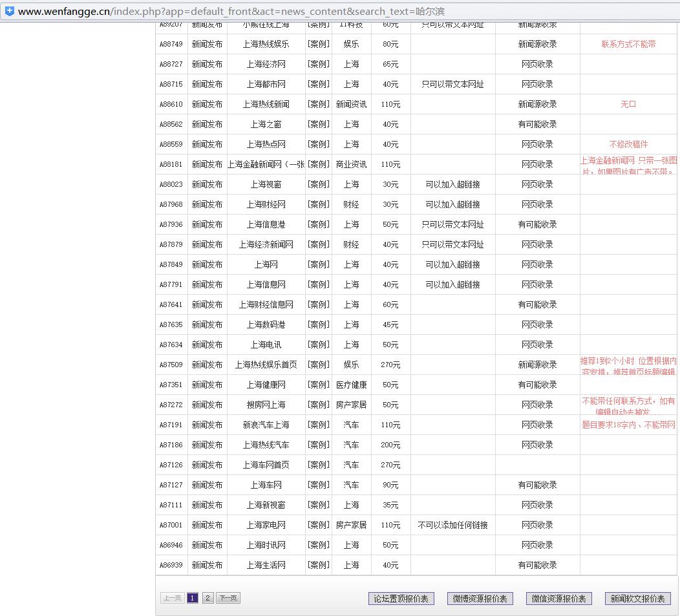This screenshot has height=616, width=680.
Task: Open the [案例] link for 上海热线娱乐
Action: point(318,44)
